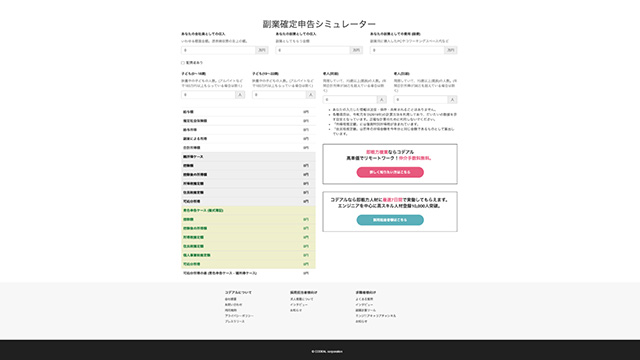Image resolution: width=640 pixels, height=360 pixels.
Task: Click the green 青色申告ケース section header row
Action: coord(248,211)
